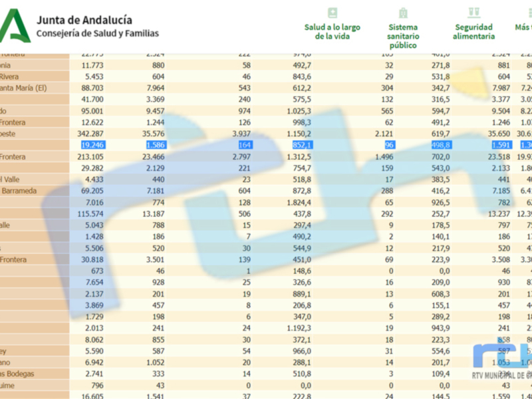The height and width of the screenshot is (399, 532).
Task: Click the Consejería de Salud y Familias title
Action: click(x=97, y=34)
